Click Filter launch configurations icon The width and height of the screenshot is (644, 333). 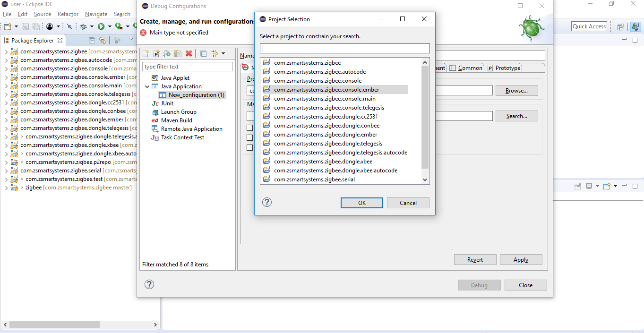point(214,53)
